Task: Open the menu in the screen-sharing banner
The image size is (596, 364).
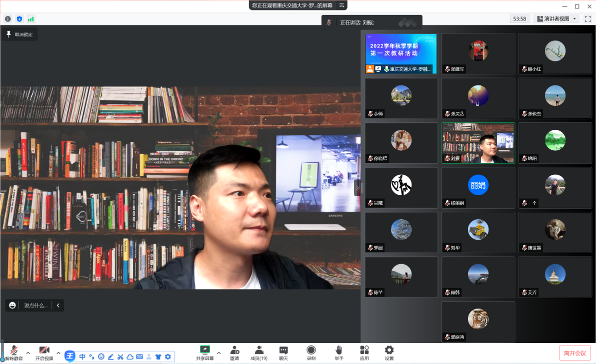Action: click(341, 5)
